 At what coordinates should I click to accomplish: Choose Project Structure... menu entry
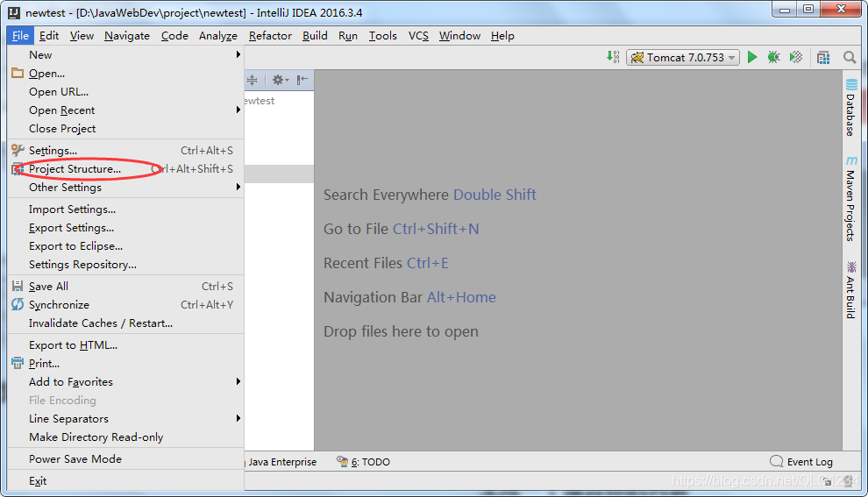(126, 169)
